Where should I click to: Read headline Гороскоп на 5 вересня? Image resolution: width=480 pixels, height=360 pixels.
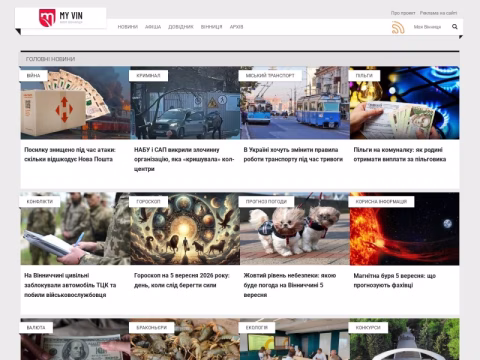[182, 280]
